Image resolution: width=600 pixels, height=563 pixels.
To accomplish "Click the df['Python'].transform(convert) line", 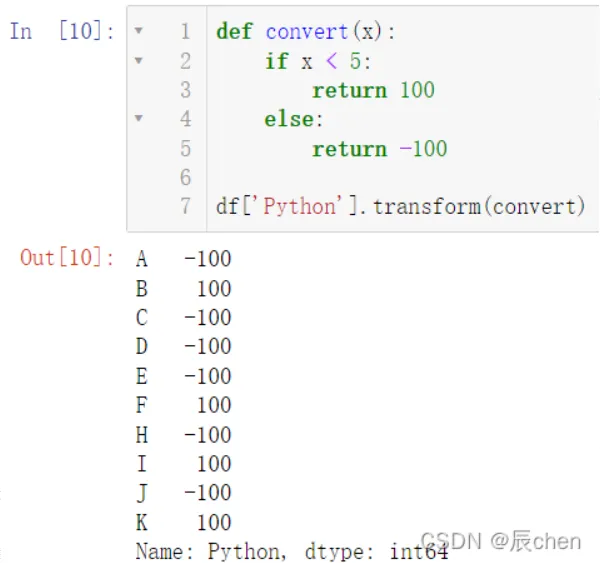I will 401,206.
